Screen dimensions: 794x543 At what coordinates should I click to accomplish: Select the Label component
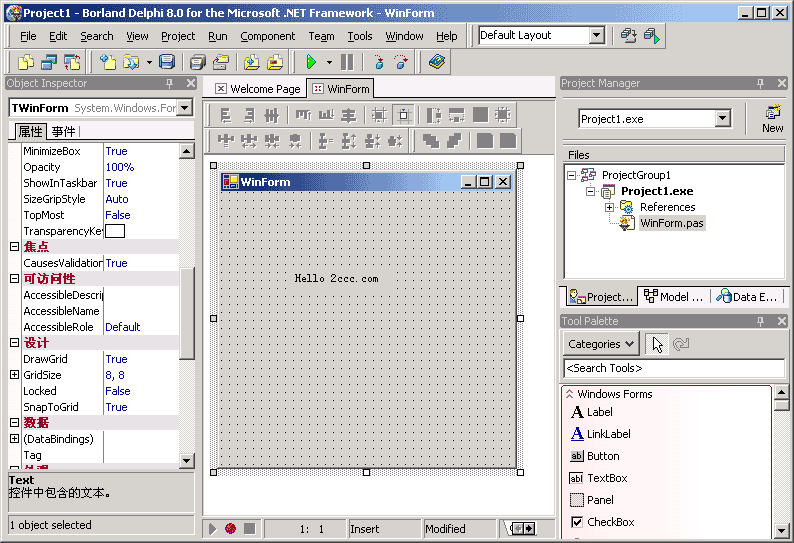(x=592, y=412)
